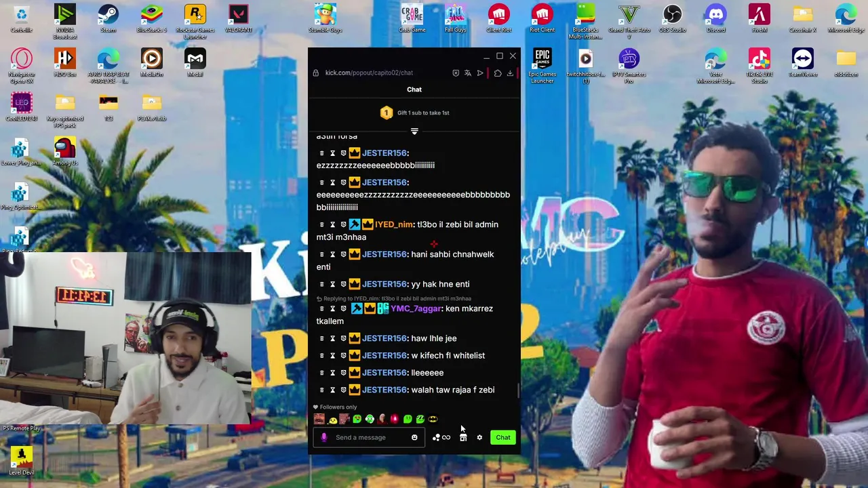Image resolution: width=868 pixels, height=488 pixels.
Task: Click the kick.com/popout/capito02/chat address bar
Action: pos(369,73)
